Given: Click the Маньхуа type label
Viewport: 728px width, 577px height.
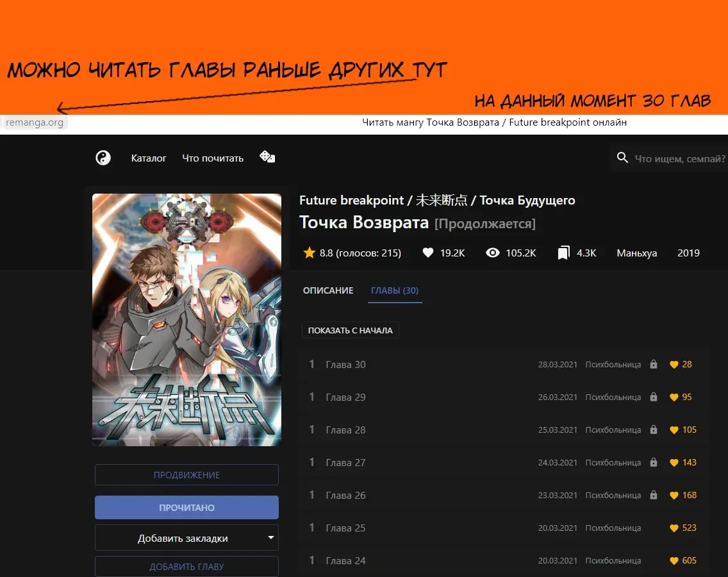Looking at the screenshot, I should pyautogui.click(x=636, y=253).
